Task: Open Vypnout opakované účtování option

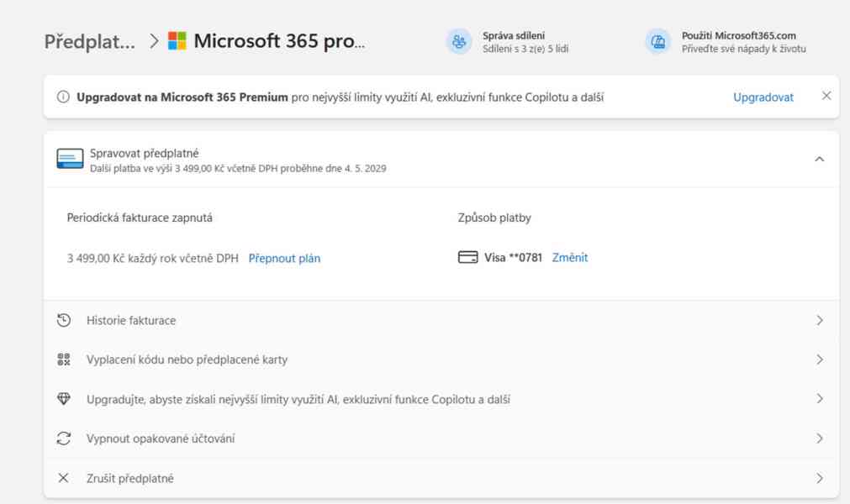Action: 161,438
